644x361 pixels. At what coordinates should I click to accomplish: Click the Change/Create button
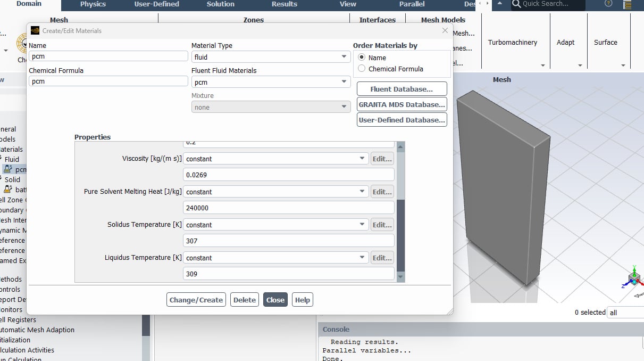[x=196, y=300]
